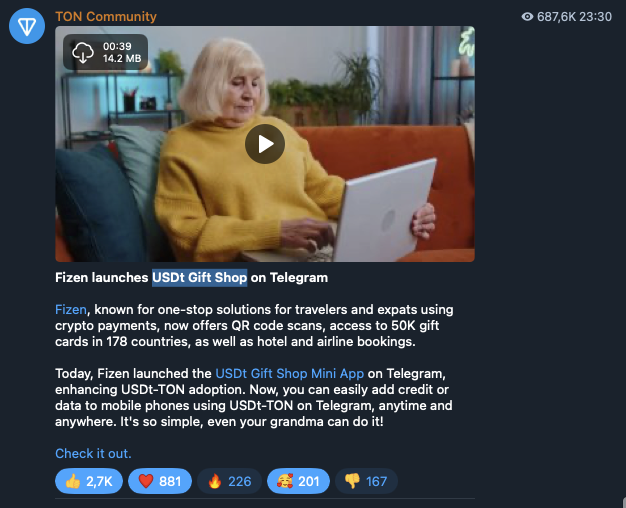Image resolution: width=626 pixels, height=508 pixels.
Task: Follow the Check it out link
Action: point(93,453)
